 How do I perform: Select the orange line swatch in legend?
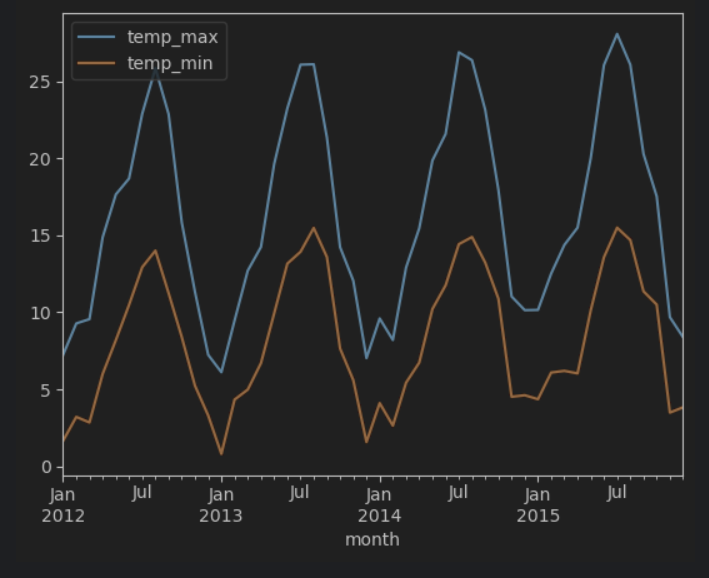pos(98,65)
